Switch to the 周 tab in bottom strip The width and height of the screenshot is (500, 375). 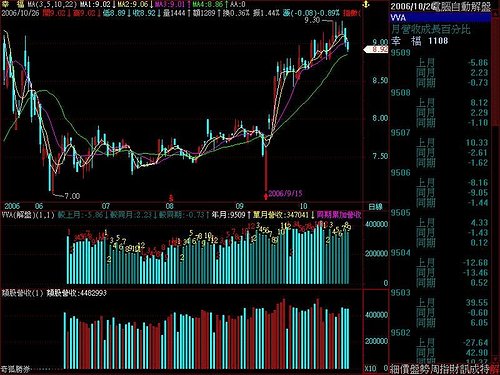click(x=435, y=369)
